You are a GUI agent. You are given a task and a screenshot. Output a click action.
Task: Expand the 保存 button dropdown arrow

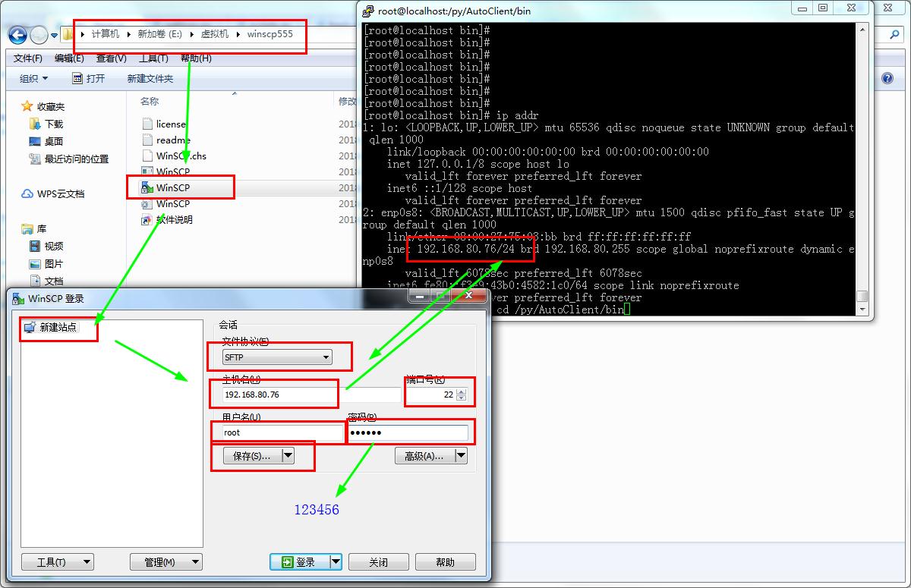[288, 456]
